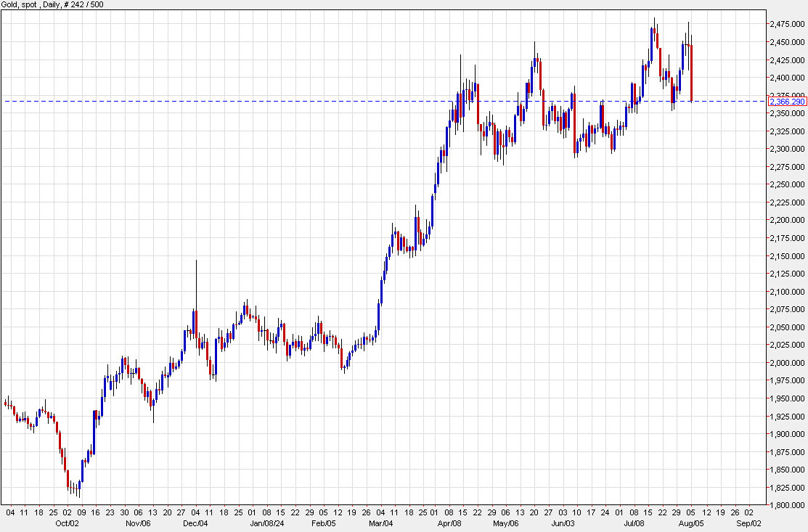
Task: Click the 2,050.000 price axis label
Action: (x=787, y=327)
